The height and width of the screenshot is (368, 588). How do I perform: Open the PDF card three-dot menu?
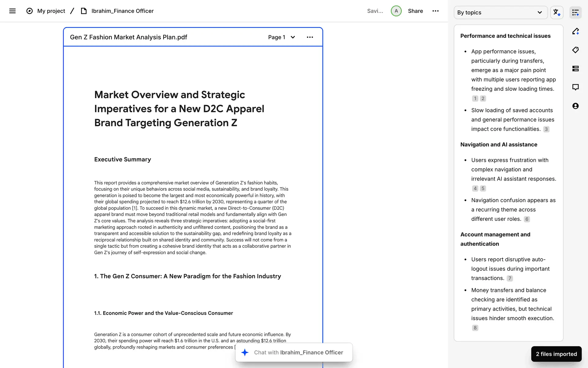(x=310, y=37)
